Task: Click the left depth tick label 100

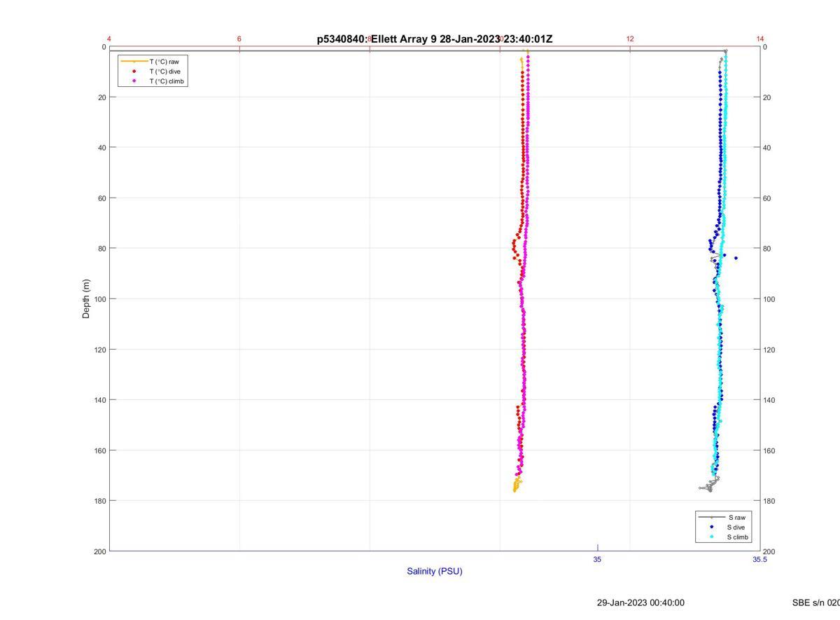Action: tap(99, 299)
